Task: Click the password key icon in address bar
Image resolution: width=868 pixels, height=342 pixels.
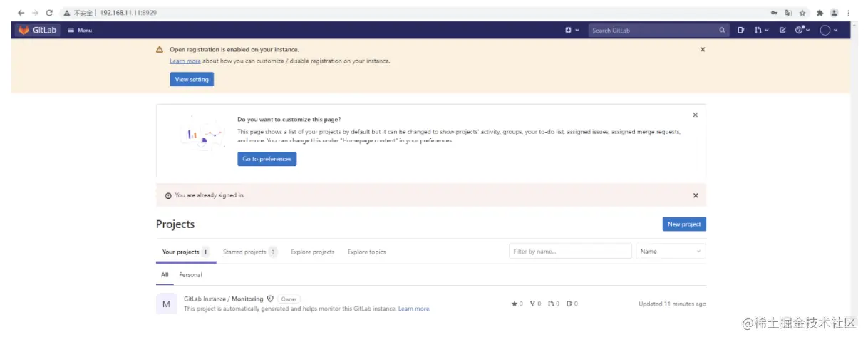Action: pyautogui.click(x=774, y=13)
